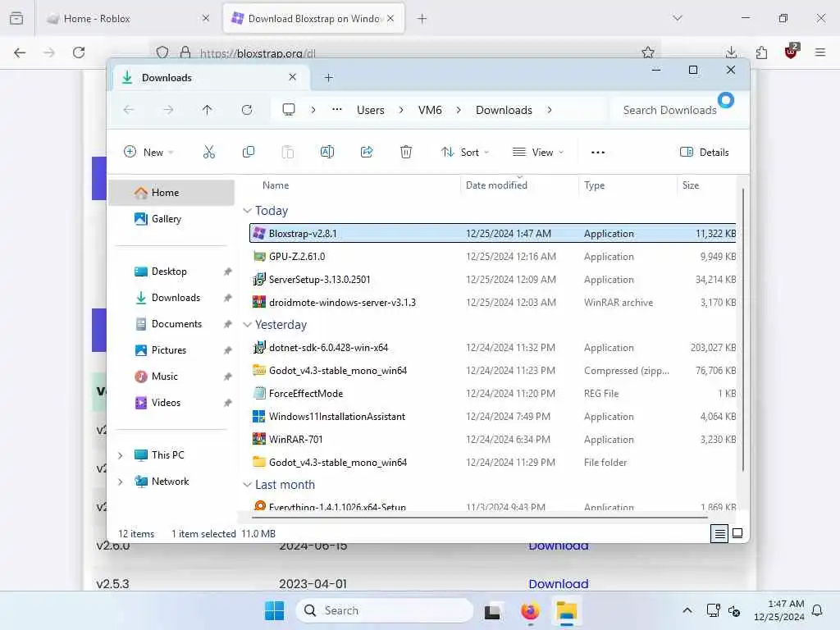The height and width of the screenshot is (630, 840).
Task: Open a new tab in Firefox
Action: 422,19
